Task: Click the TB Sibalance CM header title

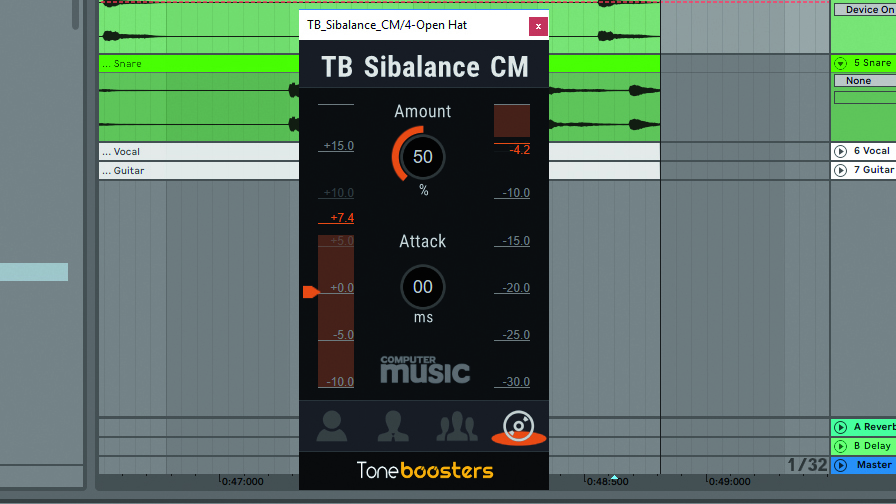Action: coord(425,67)
